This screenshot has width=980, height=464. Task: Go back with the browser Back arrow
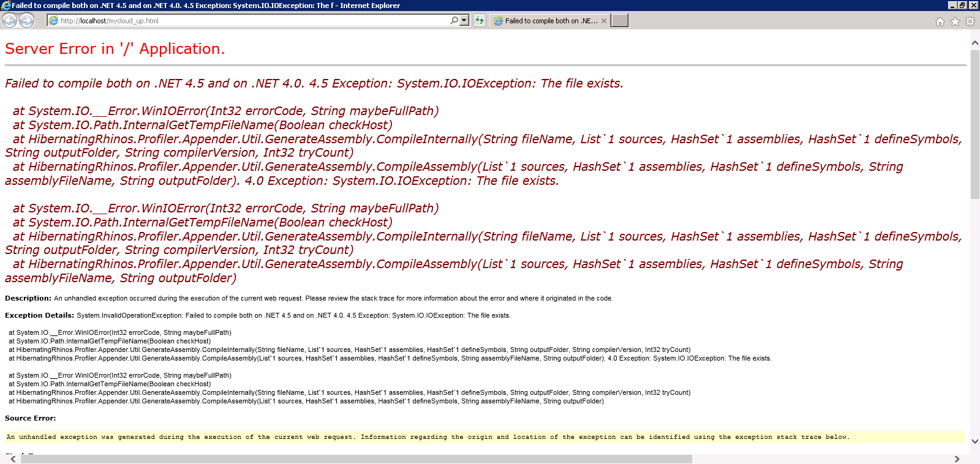point(9,21)
